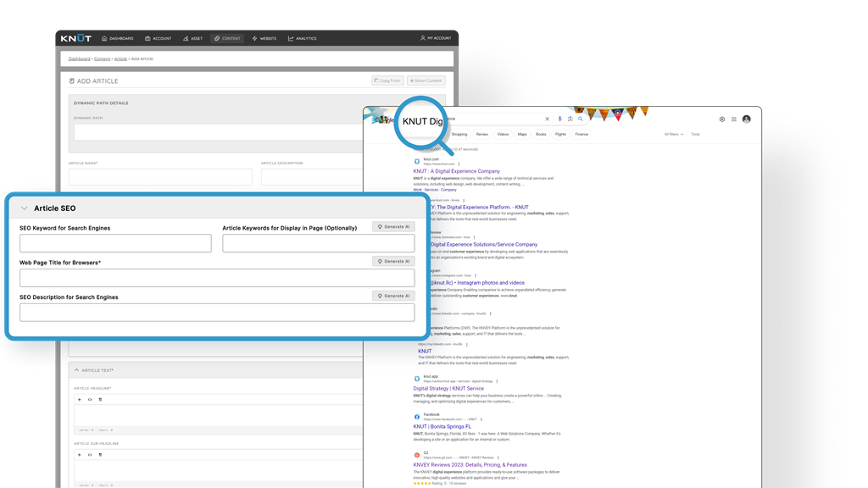Screen dimensions: 868x488
Task: Go to the Analytics nav item
Action: point(302,38)
